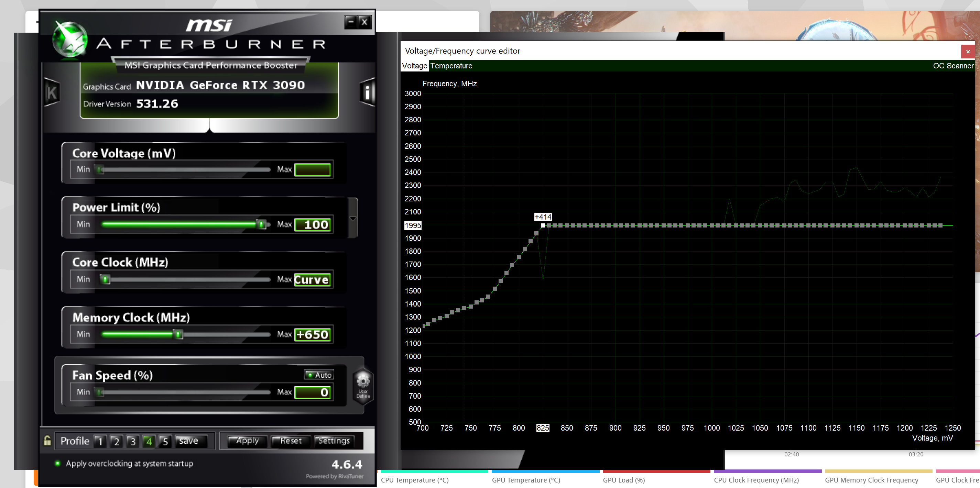Close the Voltage/Frequency curve editor
980x488 pixels.
967,51
